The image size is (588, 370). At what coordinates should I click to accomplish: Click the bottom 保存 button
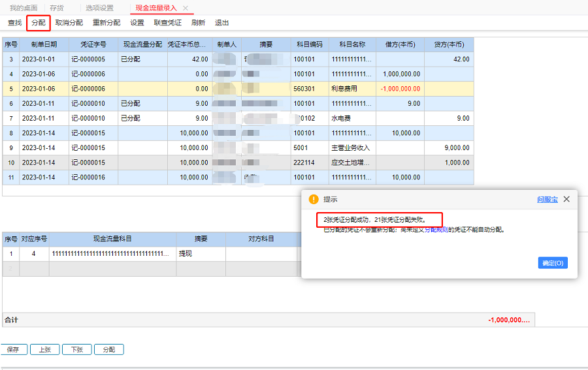(x=13, y=349)
